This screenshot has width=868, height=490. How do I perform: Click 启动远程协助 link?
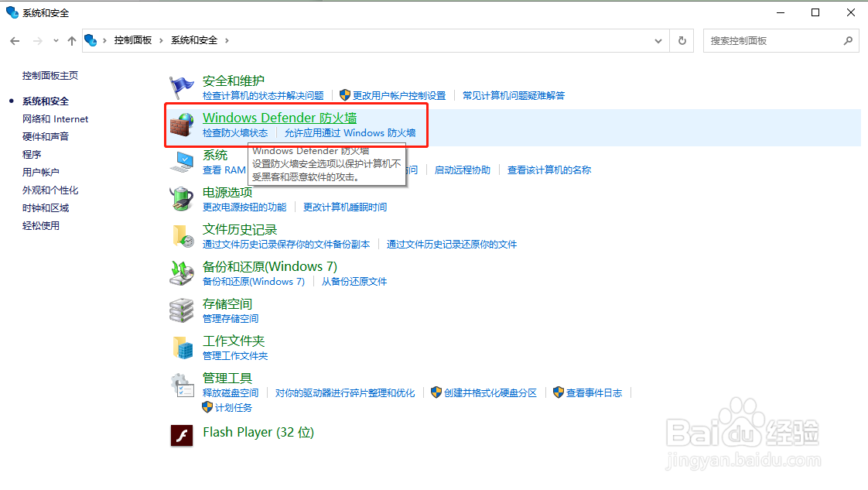[x=462, y=170]
